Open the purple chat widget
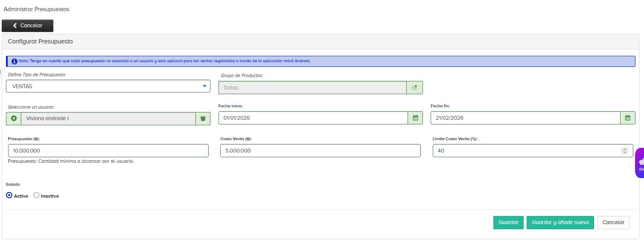This screenshot has height=242, width=644. coord(640,163)
